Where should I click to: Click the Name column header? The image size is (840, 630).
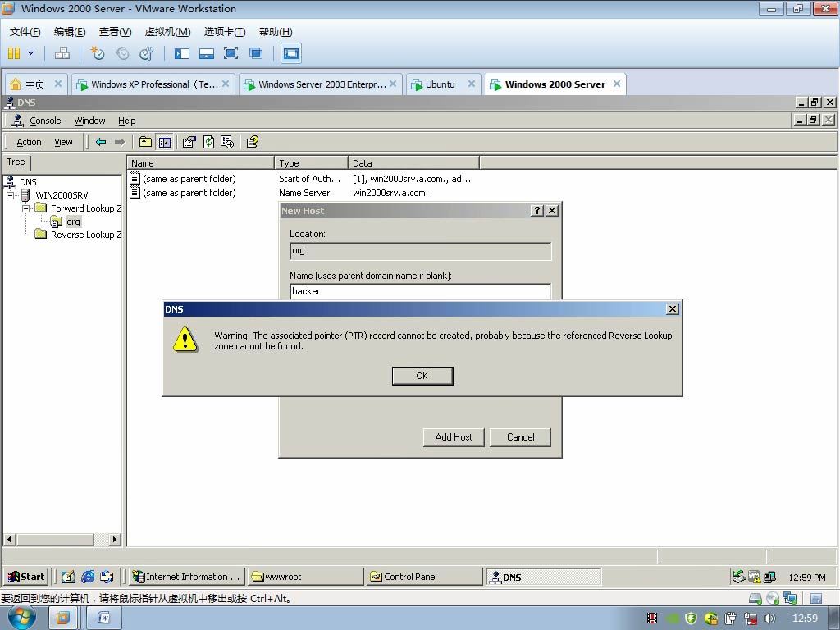point(200,163)
